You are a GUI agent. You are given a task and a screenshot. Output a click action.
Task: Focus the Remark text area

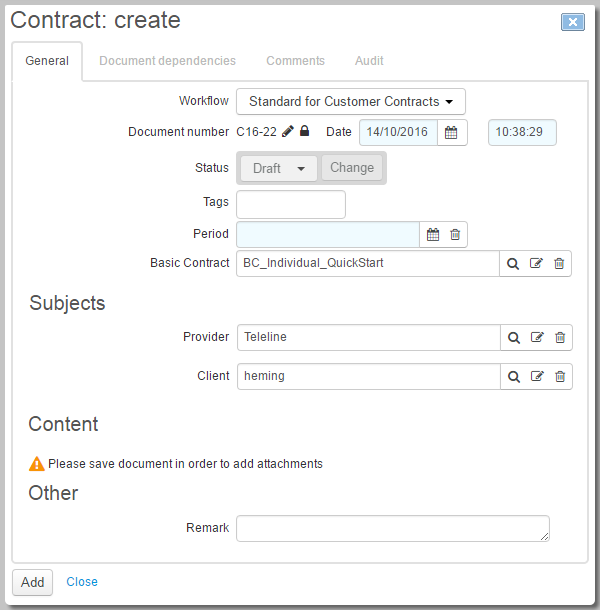click(393, 529)
